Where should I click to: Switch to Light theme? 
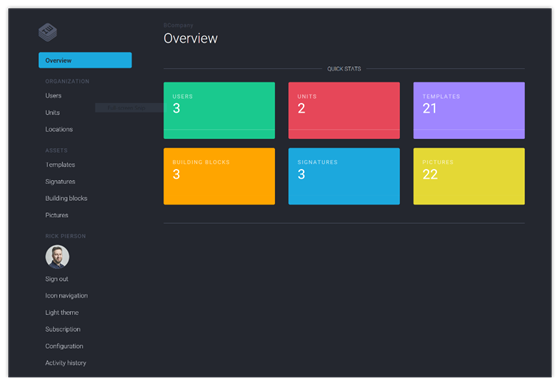62,312
